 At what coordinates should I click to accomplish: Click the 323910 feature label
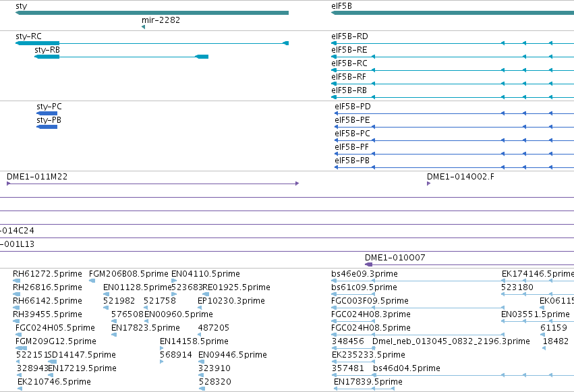pos(214,368)
